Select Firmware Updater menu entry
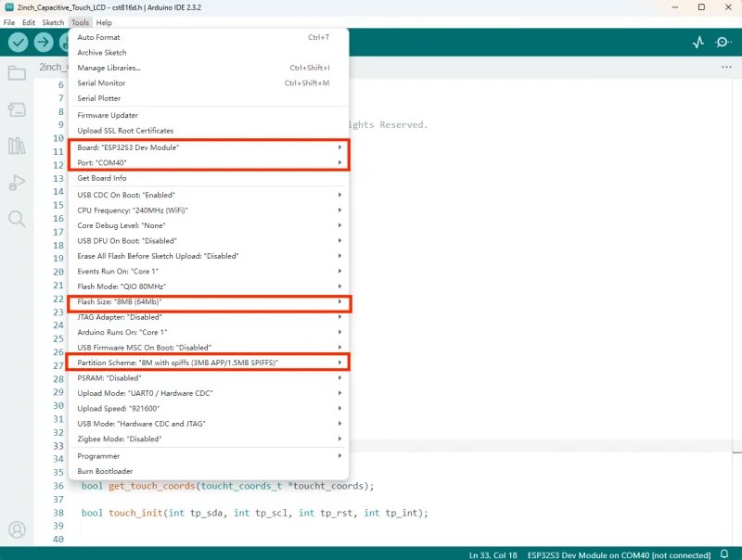Image resolution: width=742 pixels, height=560 pixels. pos(208,115)
